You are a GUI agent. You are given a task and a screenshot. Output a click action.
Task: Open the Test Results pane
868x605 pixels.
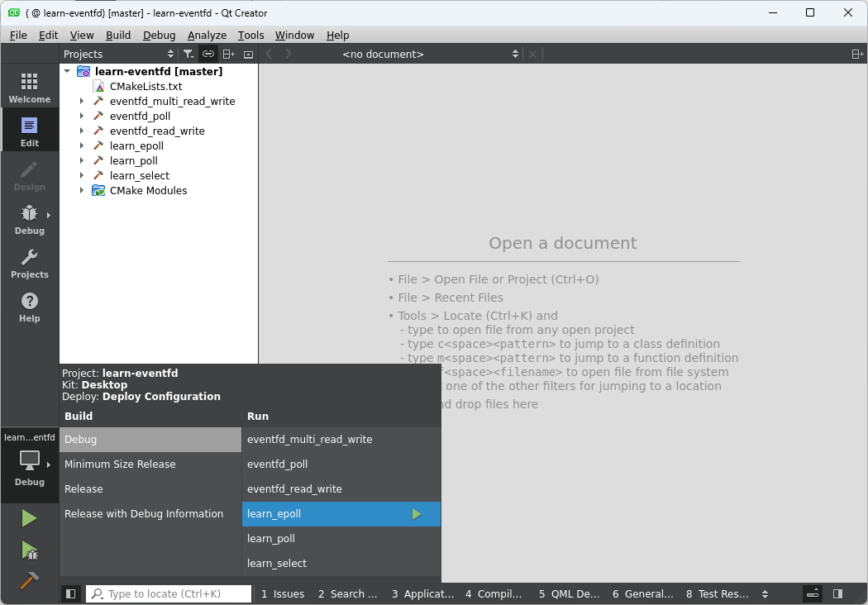[718, 594]
